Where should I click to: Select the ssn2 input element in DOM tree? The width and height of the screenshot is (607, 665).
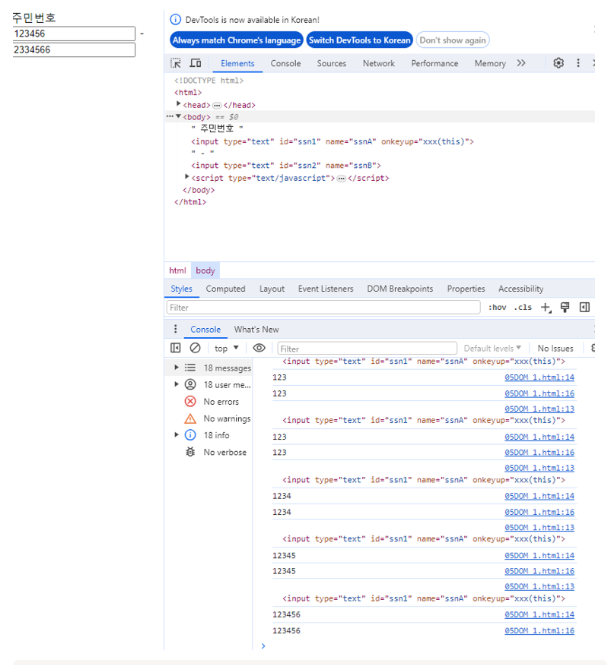286,165
